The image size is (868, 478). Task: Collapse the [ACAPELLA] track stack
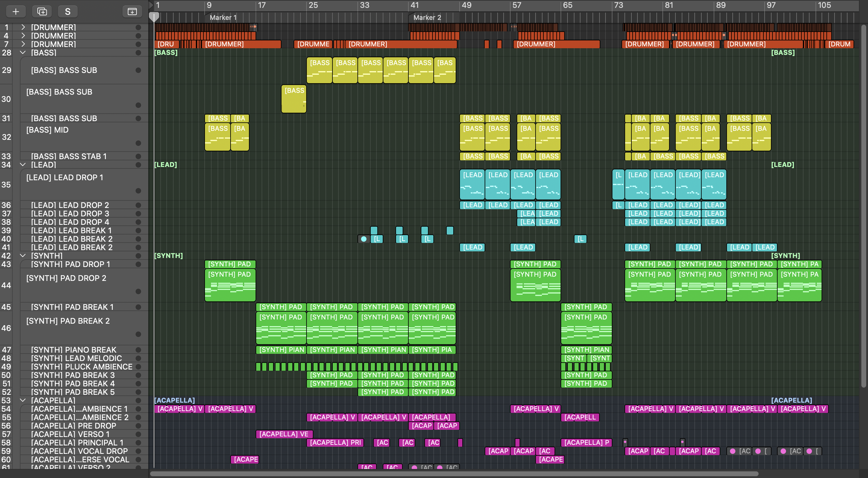pos(23,400)
